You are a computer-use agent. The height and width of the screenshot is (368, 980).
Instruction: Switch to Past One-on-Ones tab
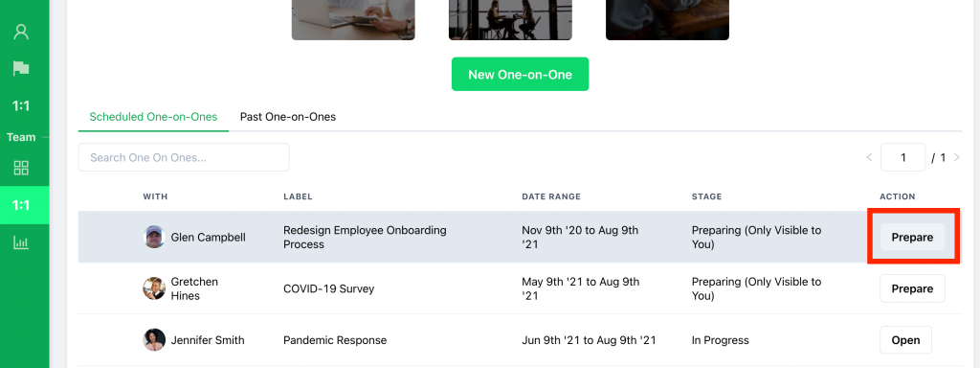click(x=288, y=117)
